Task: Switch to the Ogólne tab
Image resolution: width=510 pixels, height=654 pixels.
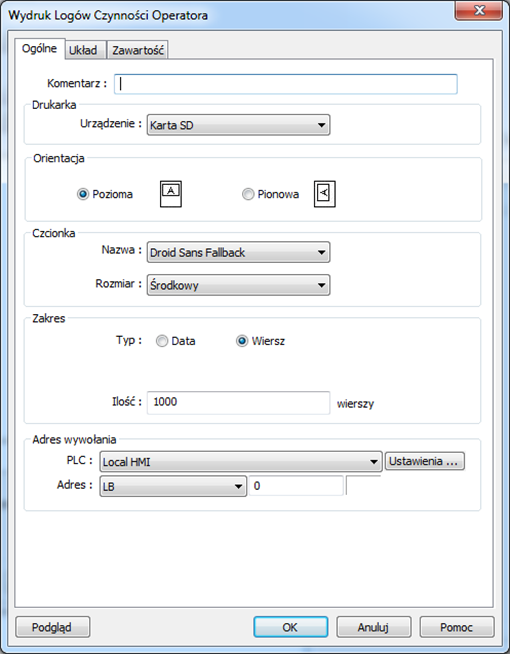Action: [39, 49]
